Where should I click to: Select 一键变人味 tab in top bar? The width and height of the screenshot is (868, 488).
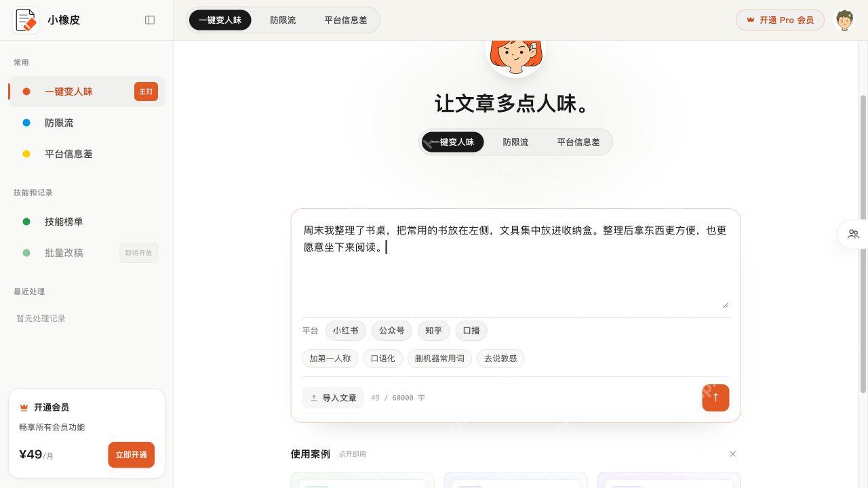pyautogui.click(x=220, y=20)
